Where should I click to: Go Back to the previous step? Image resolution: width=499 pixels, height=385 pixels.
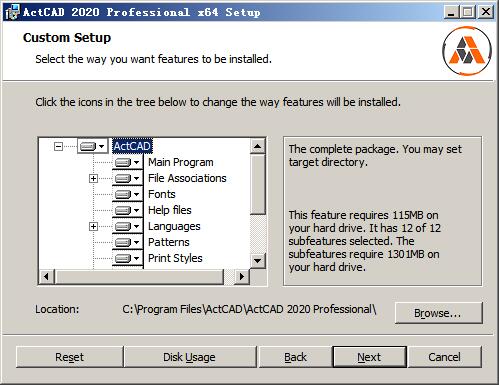pyautogui.click(x=295, y=357)
